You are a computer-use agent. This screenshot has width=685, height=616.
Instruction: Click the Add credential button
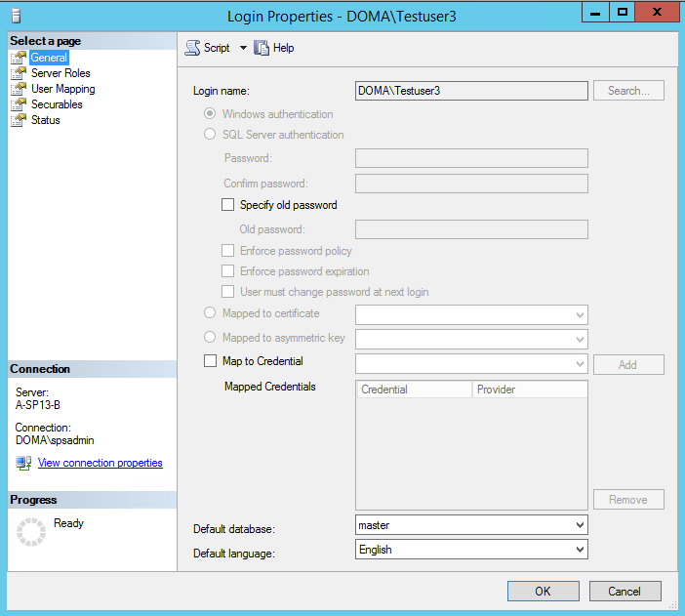click(x=628, y=364)
